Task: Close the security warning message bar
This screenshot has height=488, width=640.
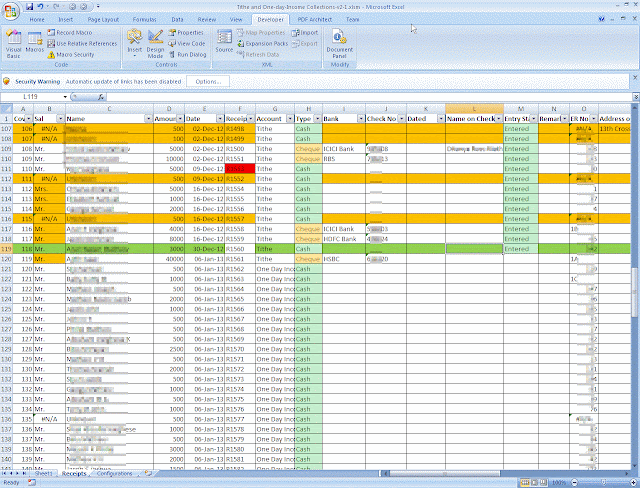Action: coord(635,77)
